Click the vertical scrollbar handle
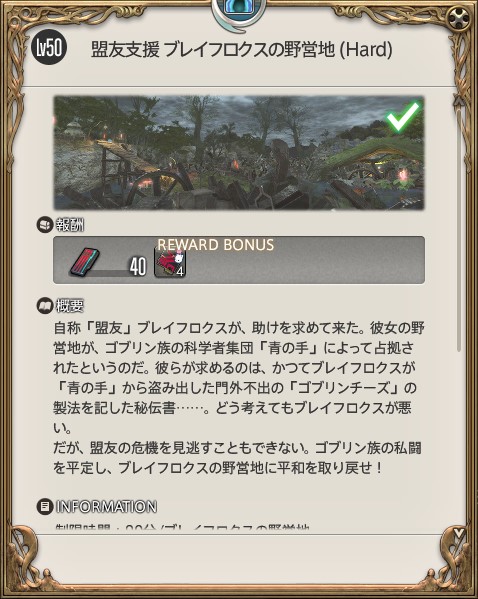The image size is (478, 599). click(x=459, y=229)
